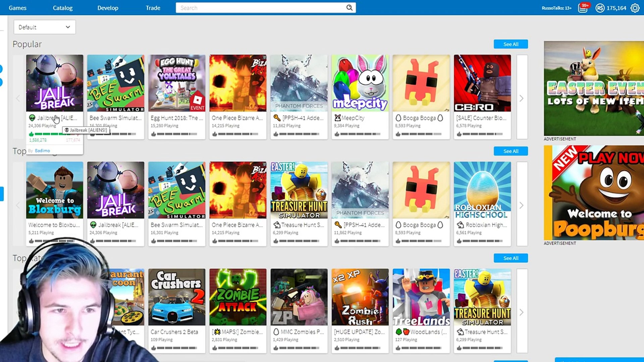Open the Games menu

(17, 8)
